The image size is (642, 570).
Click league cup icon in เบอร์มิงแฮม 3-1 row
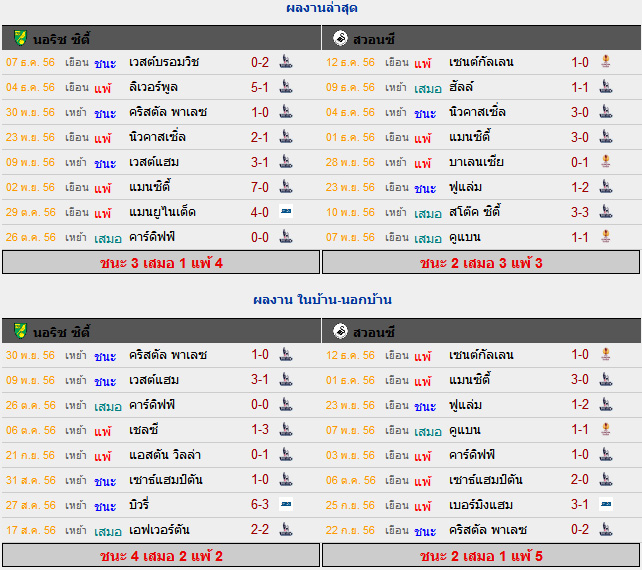pos(606,504)
